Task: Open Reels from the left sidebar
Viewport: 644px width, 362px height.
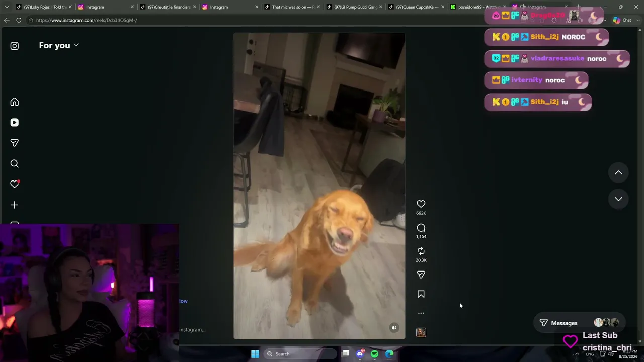Action: (x=15, y=123)
